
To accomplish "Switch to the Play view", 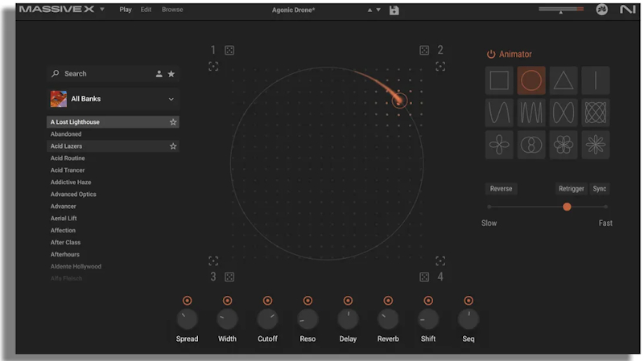I will click(x=126, y=10).
